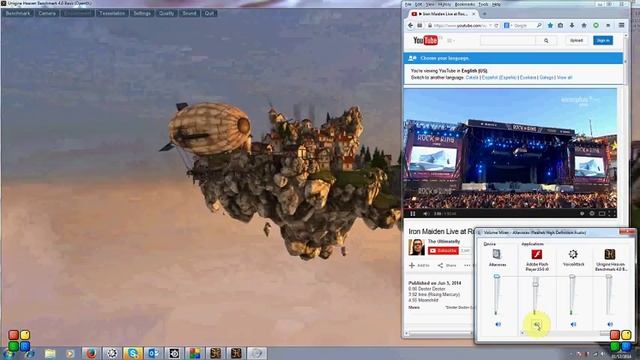The image size is (640, 360).
Task: Open Firefox Downloads arrow
Action: click(x=572, y=25)
